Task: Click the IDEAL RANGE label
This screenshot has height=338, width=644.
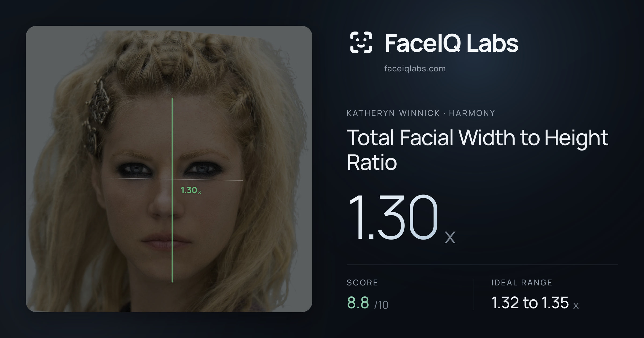Action: (522, 282)
